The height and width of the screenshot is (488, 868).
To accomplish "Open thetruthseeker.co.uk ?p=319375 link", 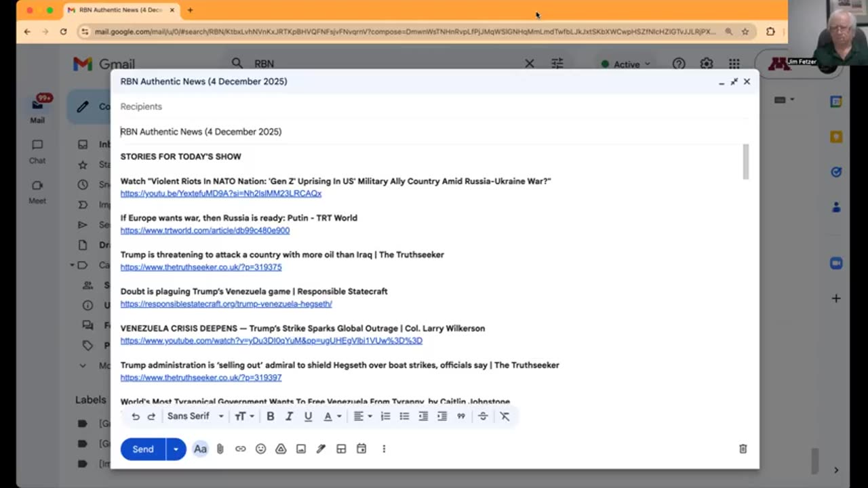I will [201, 267].
